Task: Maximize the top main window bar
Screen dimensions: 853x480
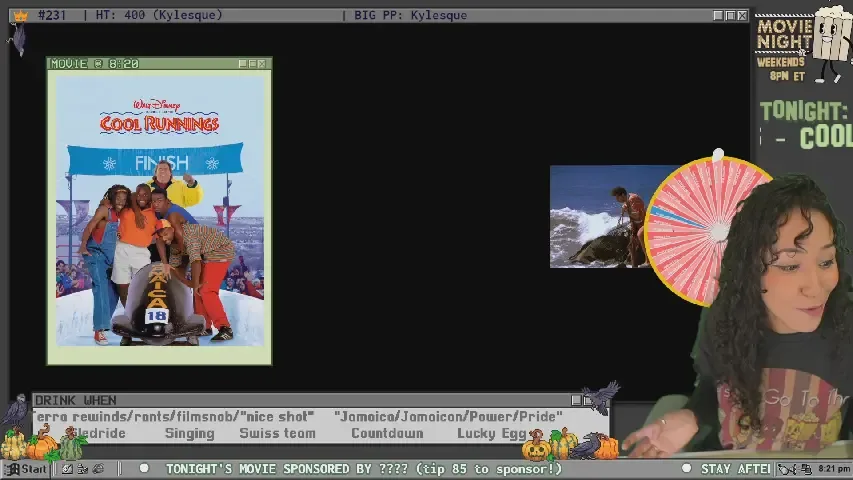Action: click(730, 15)
